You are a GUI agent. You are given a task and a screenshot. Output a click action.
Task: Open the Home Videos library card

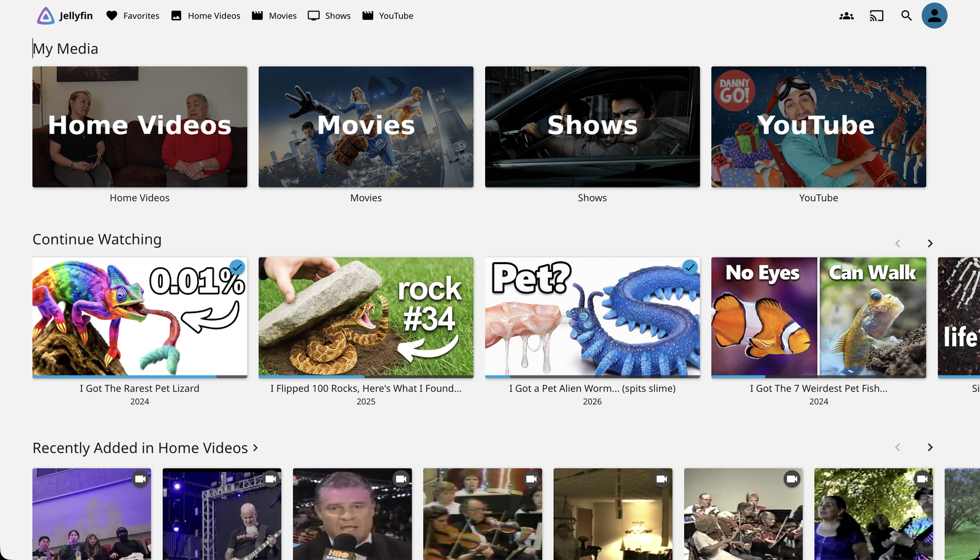(x=140, y=127)
